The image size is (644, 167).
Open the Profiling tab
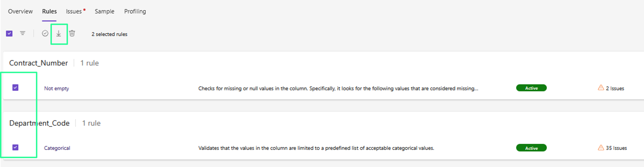pyautogui.click(x=135, y=12)
